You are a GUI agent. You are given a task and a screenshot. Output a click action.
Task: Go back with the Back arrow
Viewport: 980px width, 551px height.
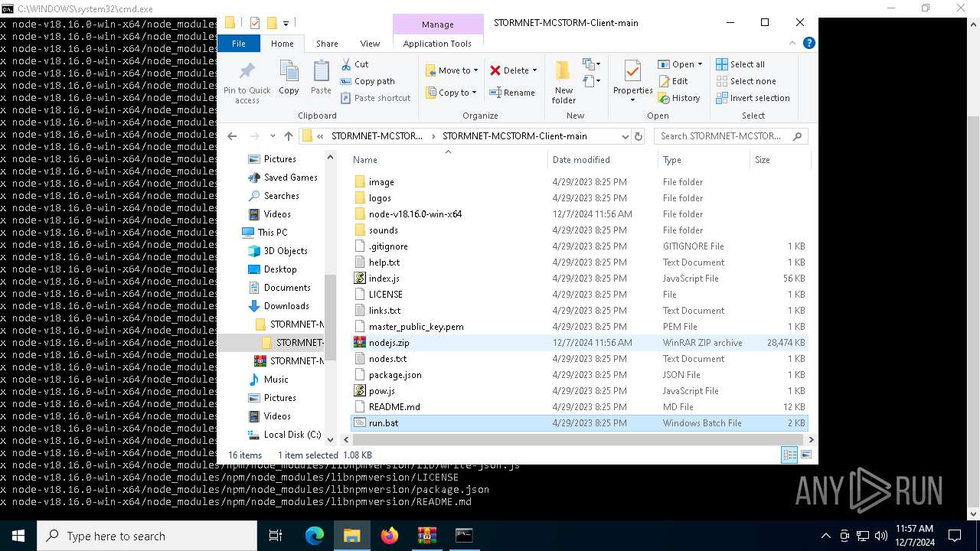pos(232,136)
